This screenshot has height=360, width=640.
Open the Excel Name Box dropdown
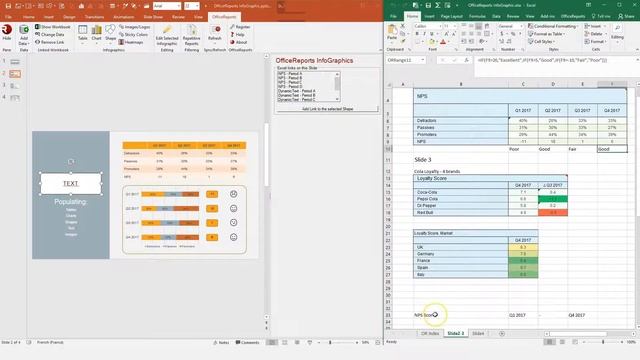click(x=422, y=60)
